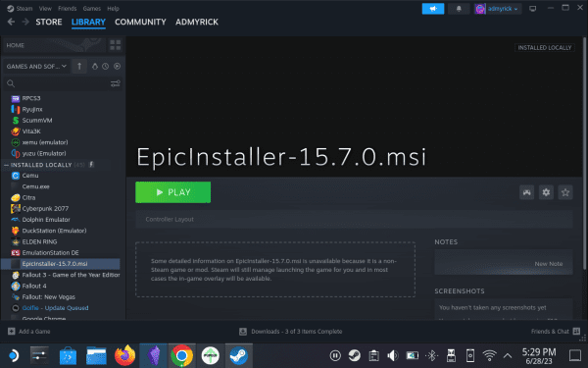This screenshot has width=588, height=368.
Task: Launch Firefox from the taskbar
Action: click(124, 355)
